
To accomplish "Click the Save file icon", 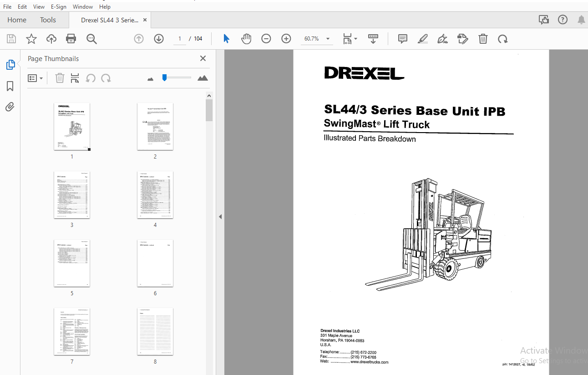I will coord(11,39).
